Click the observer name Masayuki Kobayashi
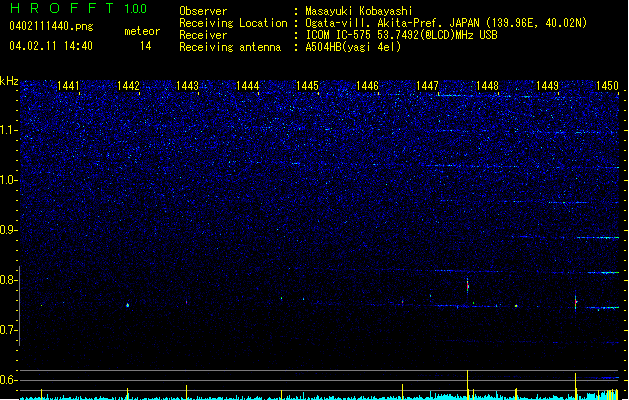629x400 pixels. 359,11
